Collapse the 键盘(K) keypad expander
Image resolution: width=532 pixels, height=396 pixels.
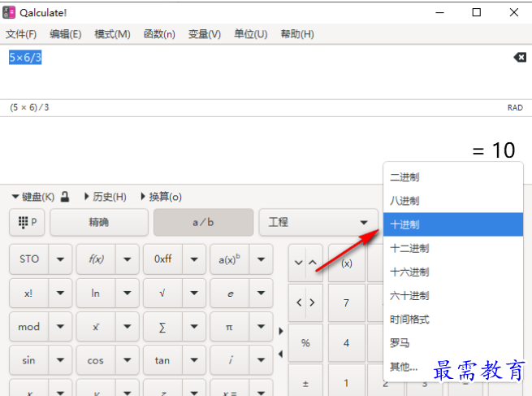(33, 197)
